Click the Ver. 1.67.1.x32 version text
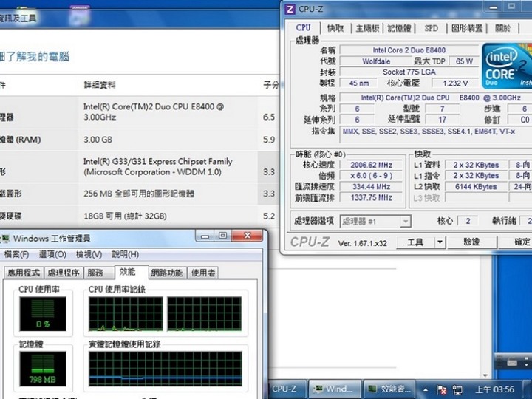532x399 pixels. click(x=362, y=244)
